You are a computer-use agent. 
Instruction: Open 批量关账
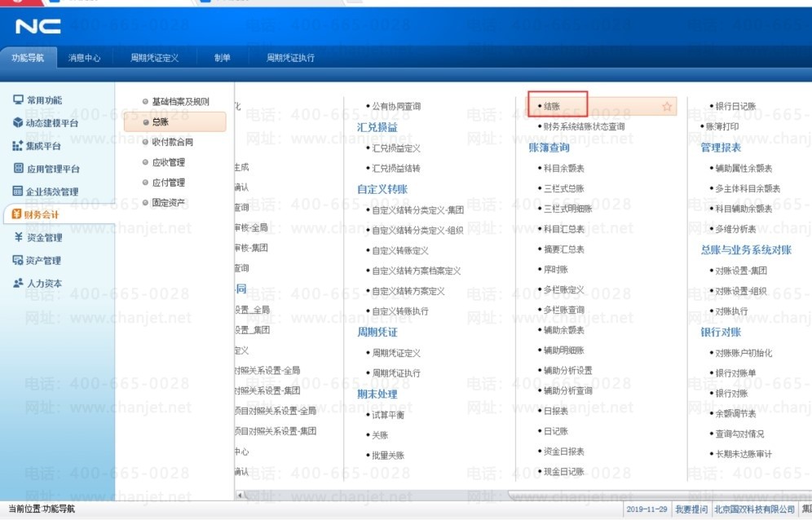click(388, 456)
